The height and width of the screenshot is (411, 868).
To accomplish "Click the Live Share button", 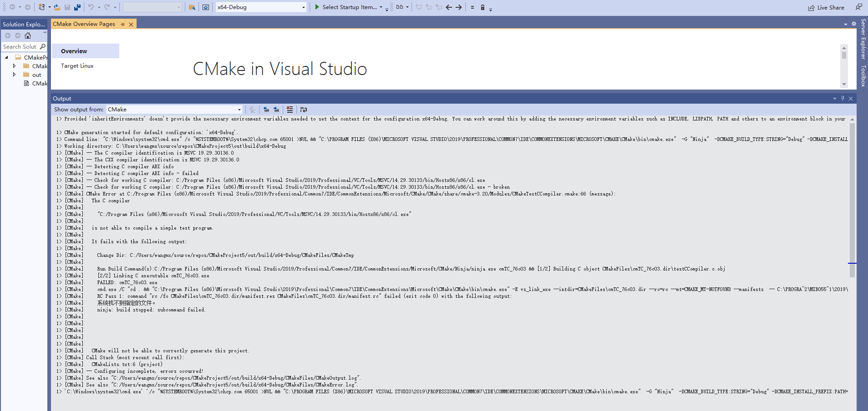I will (826, 7).
